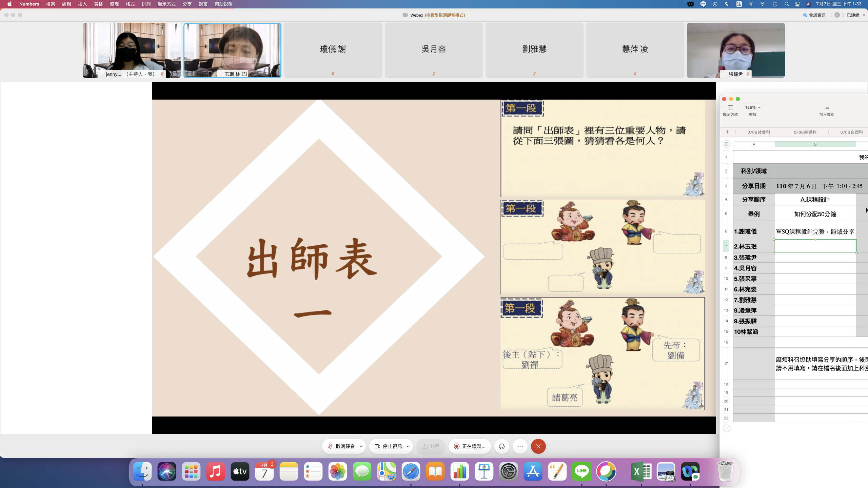Screen dimensions: 868x488
Task: Open the Keynote icon in dock
Action: 484,471
